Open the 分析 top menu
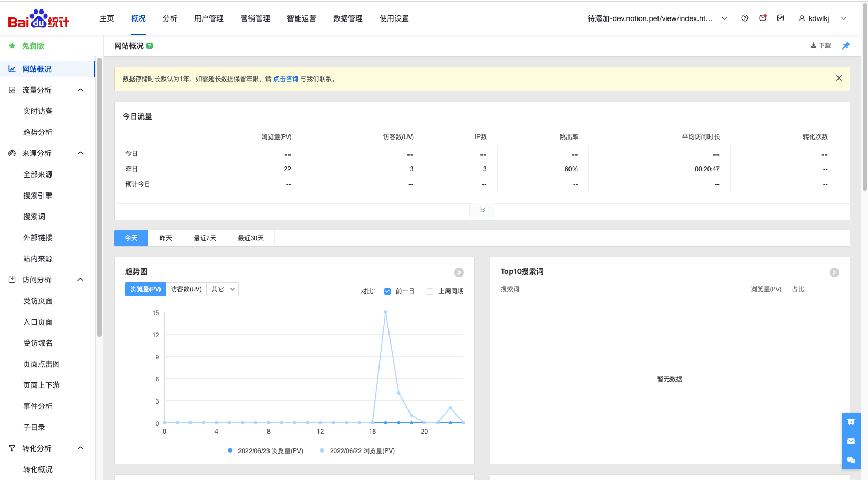 tap(170, 18)
